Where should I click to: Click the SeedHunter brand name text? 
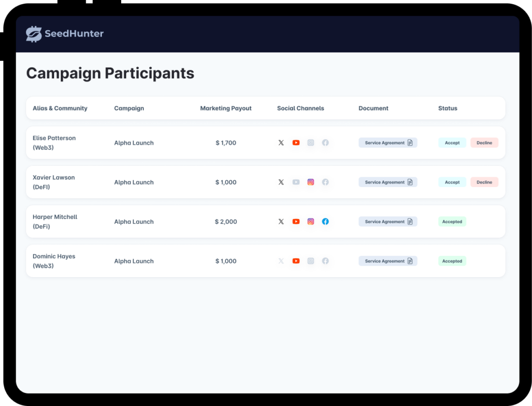click(x=74, y=33)
